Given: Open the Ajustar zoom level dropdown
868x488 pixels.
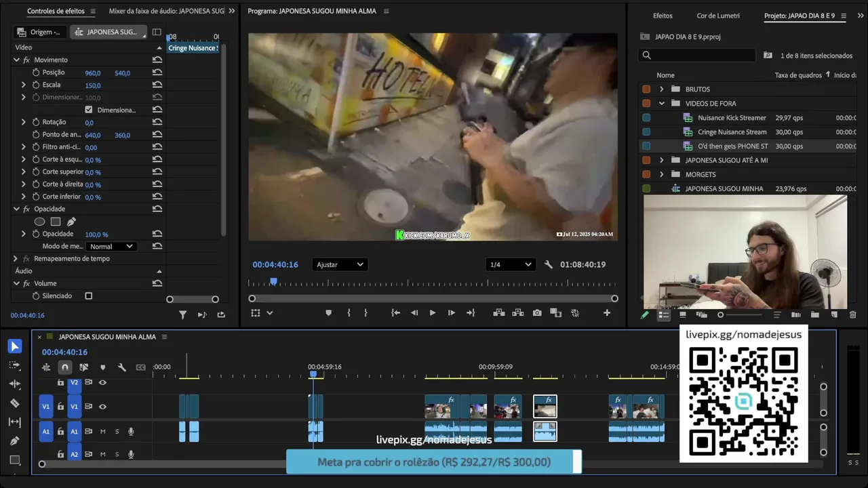Looking at the screenshot, I should 340,264.
